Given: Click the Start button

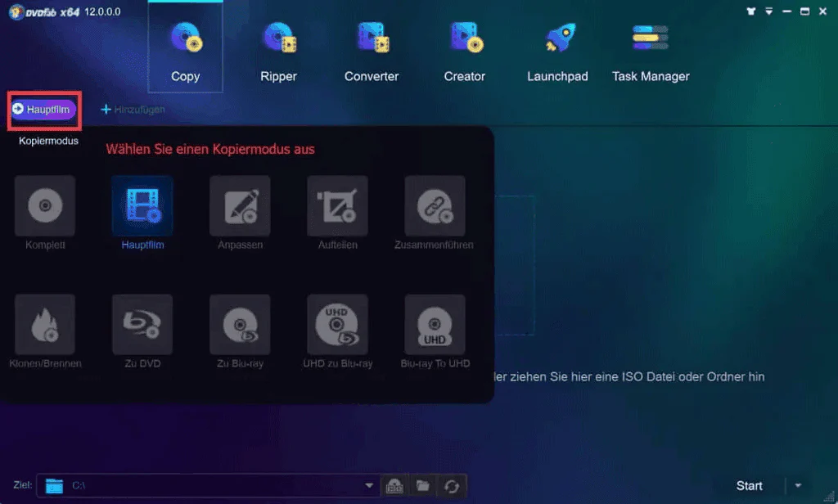Looking at the screenshot, I should (x=750, y=485).
